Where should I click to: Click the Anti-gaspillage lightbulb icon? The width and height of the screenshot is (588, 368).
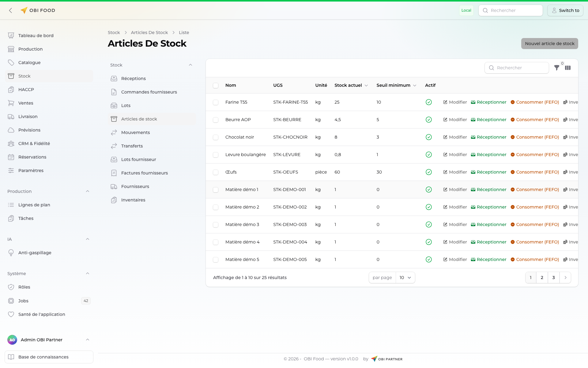(11, 253)
